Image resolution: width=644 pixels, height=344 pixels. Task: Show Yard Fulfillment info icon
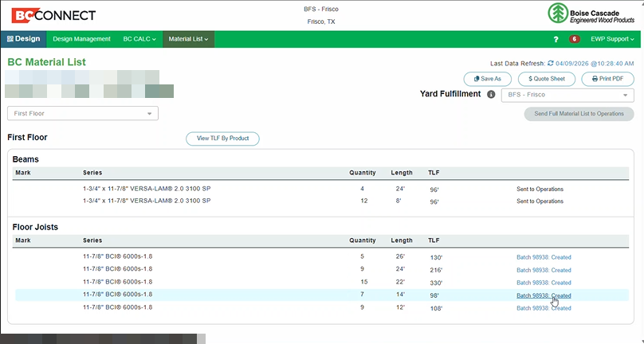click(x=491, y=95)
